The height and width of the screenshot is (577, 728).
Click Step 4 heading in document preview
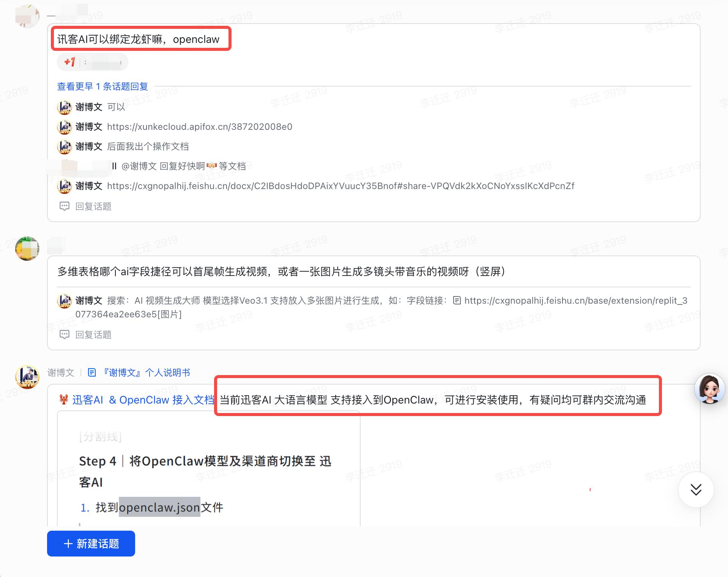pyautogui.click(x=205, y=471)
